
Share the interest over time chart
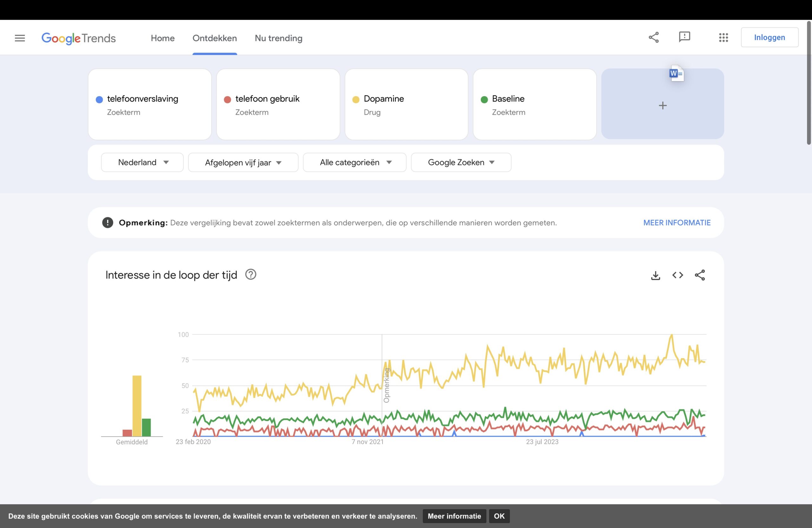pyautogui.click(x=700, y=275)
